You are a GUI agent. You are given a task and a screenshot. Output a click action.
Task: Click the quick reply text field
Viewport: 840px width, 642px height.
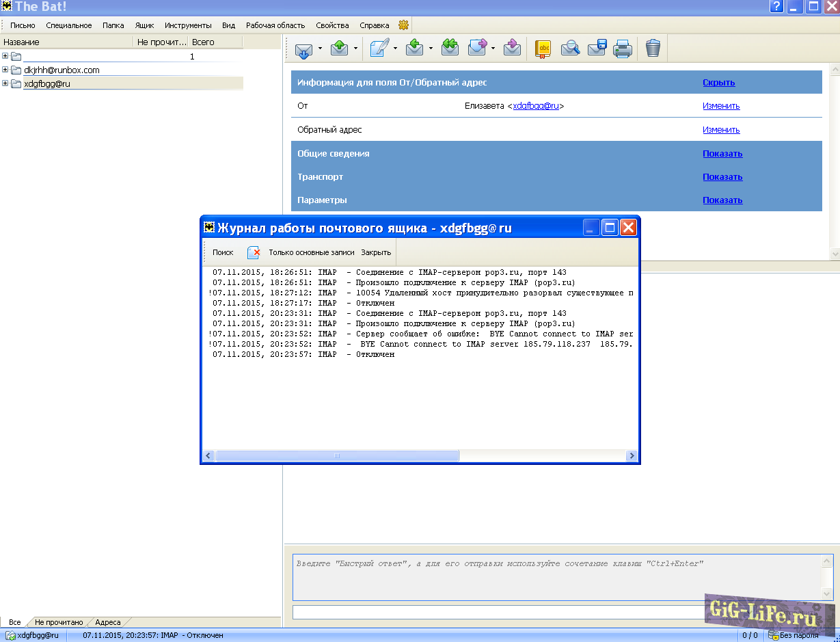557,576
